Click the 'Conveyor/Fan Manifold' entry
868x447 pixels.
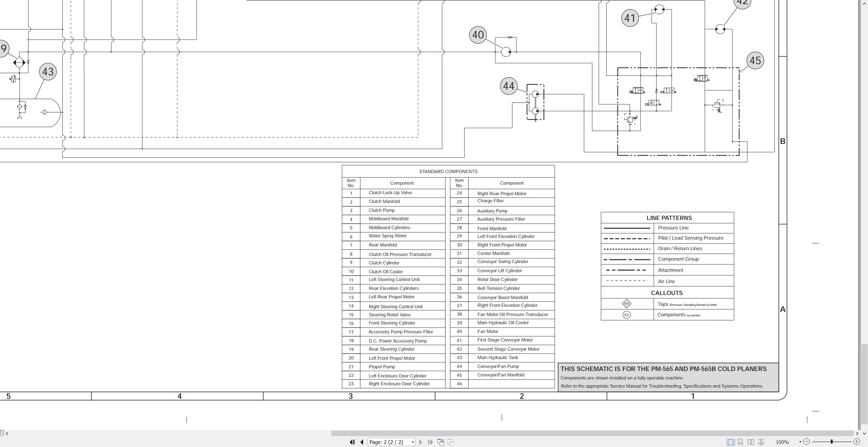(501, 375)
